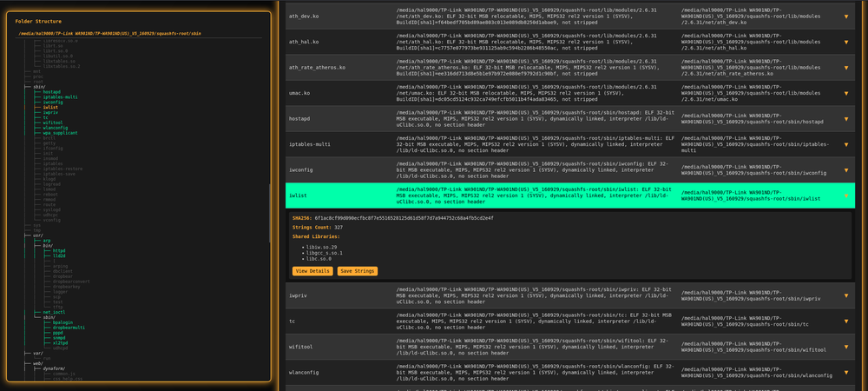Click the folder path header ending in squashfs-root/sbin
Screen dimensions: 868x391
click(109, 33)
